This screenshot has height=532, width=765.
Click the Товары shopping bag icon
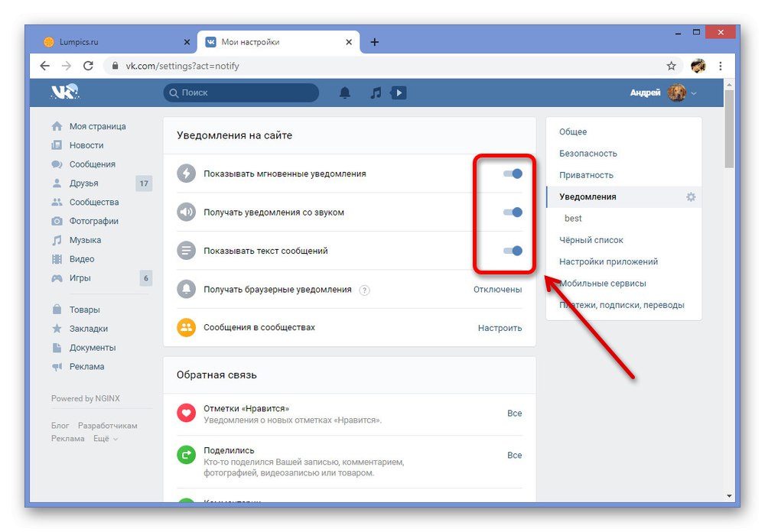[x=57, y=310]
